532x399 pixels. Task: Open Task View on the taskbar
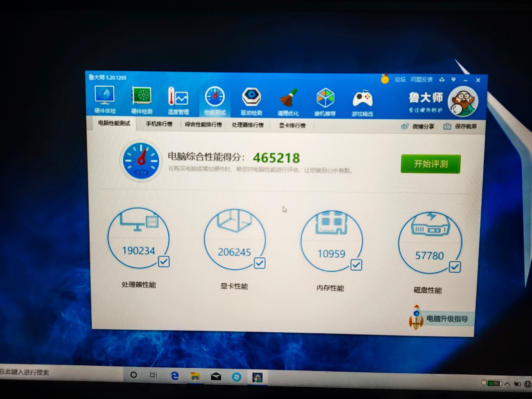click(x=153, y=375)
